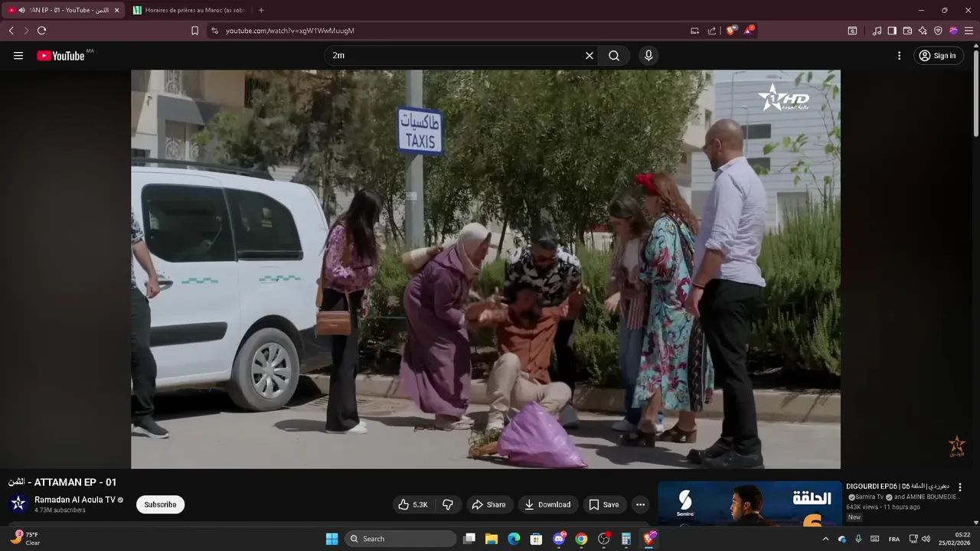Open Ramadan Al Acula TV channel avatar
This screenshot has width=980, height=551.
tap(18, 504)
